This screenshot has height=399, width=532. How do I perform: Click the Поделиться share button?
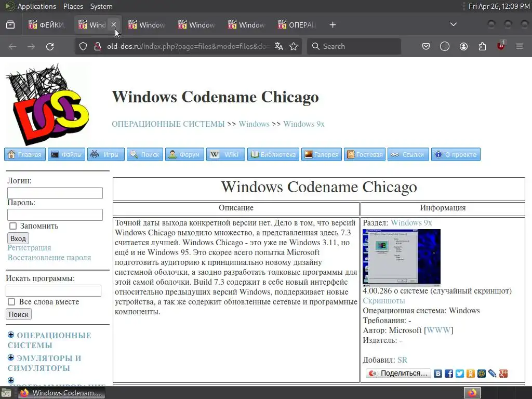click(x=398, y=373)
